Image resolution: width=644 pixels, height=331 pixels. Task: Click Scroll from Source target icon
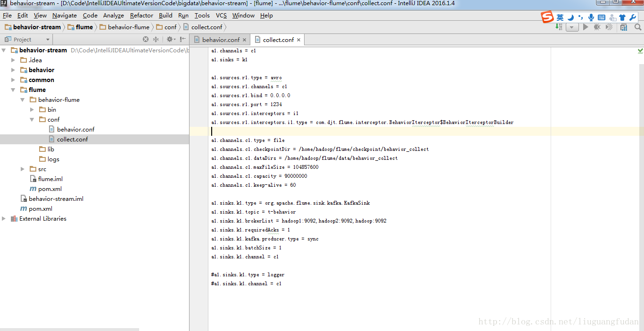tap(146, 40)
